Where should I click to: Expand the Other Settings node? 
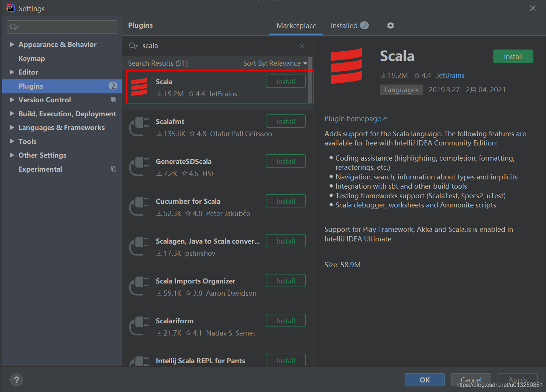coord(12,155)
